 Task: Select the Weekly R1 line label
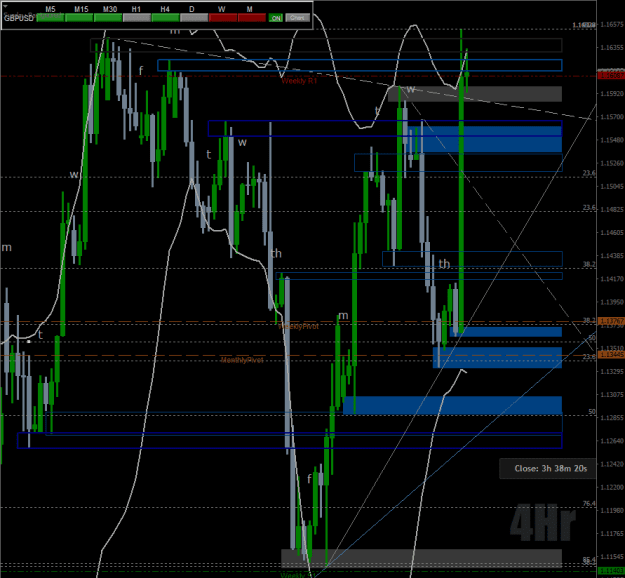(x=299, y=81)
